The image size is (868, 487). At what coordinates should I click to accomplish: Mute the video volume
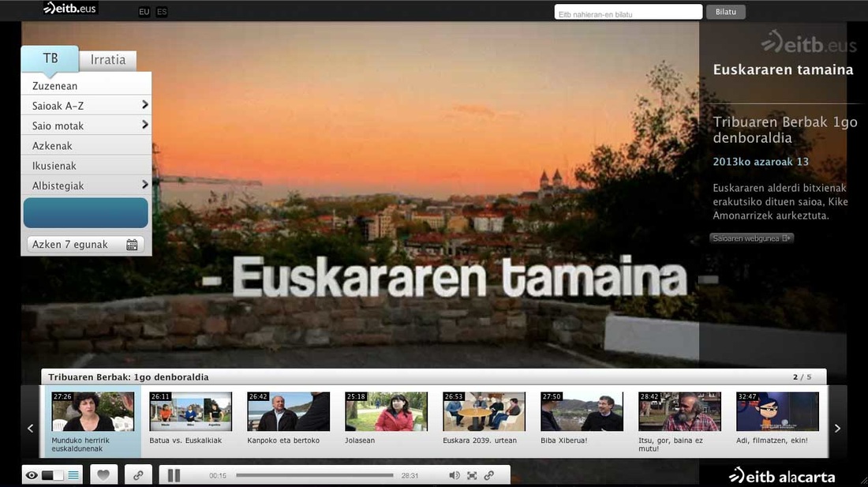[454, 475]
